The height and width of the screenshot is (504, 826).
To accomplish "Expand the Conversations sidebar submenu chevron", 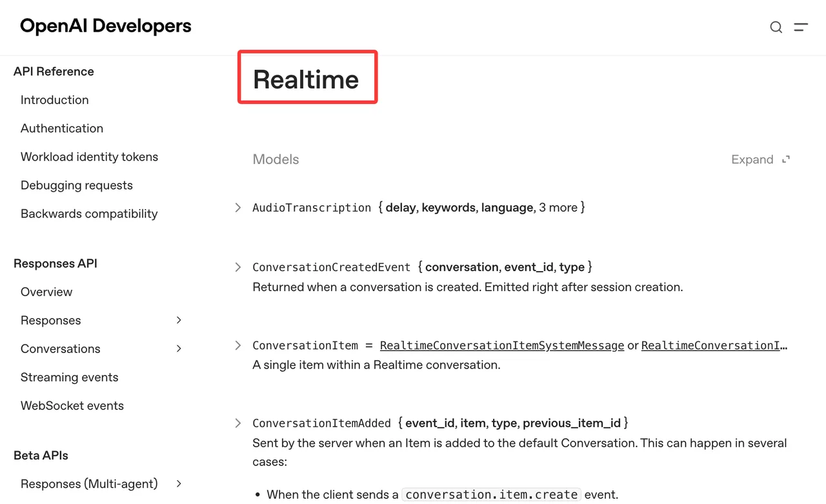I will click(x=179, y=348).
